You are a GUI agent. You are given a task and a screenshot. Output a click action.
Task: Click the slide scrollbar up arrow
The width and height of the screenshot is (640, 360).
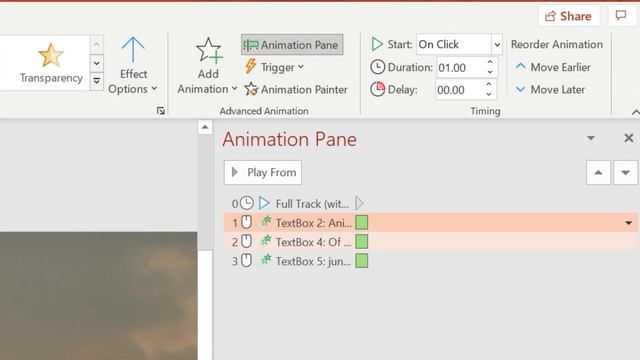205,127
